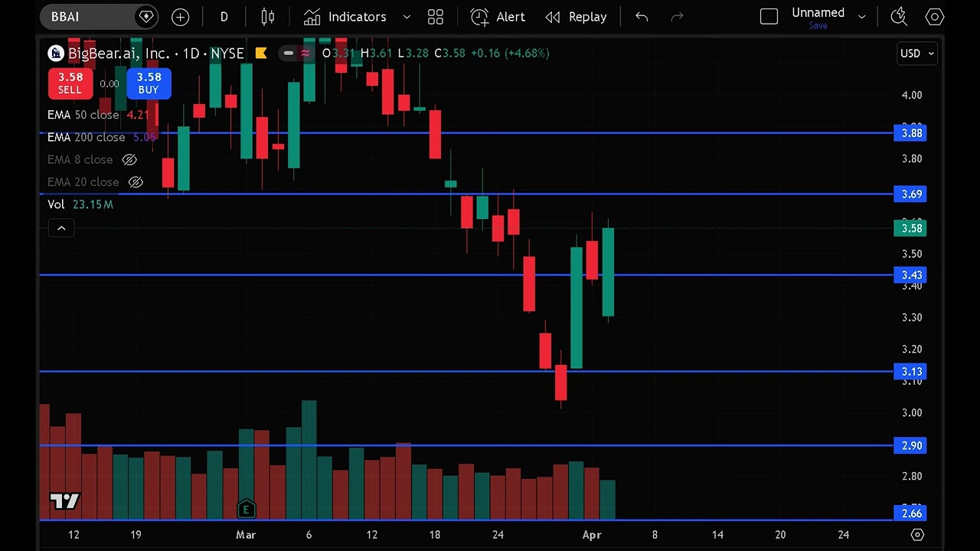Collapse the indicator legend with the up chevron
Viewport: 980px width, 551px height.
61,228
